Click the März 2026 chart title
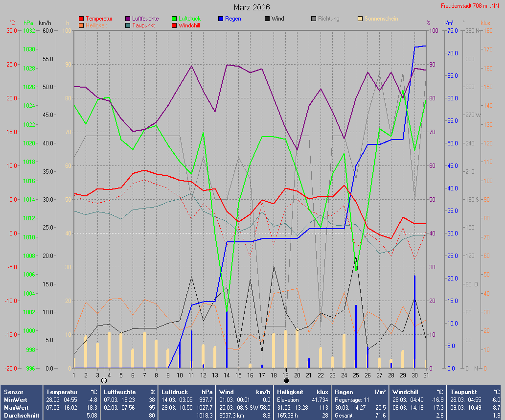Viewport: 505px width, 420px height. click(252, 7)
